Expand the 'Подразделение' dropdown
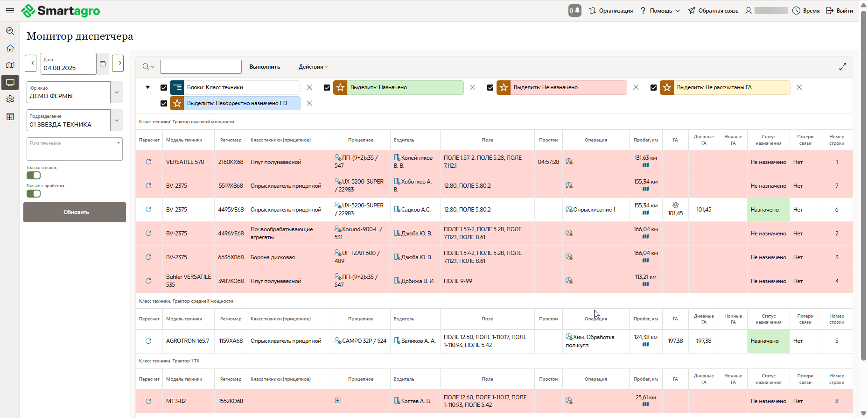 pos(117,120)
